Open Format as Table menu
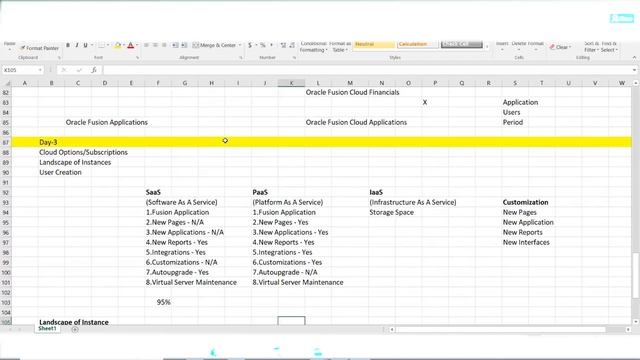Image resolution: width=640 pixels, height=360 pixels. (x=340, y=47)
